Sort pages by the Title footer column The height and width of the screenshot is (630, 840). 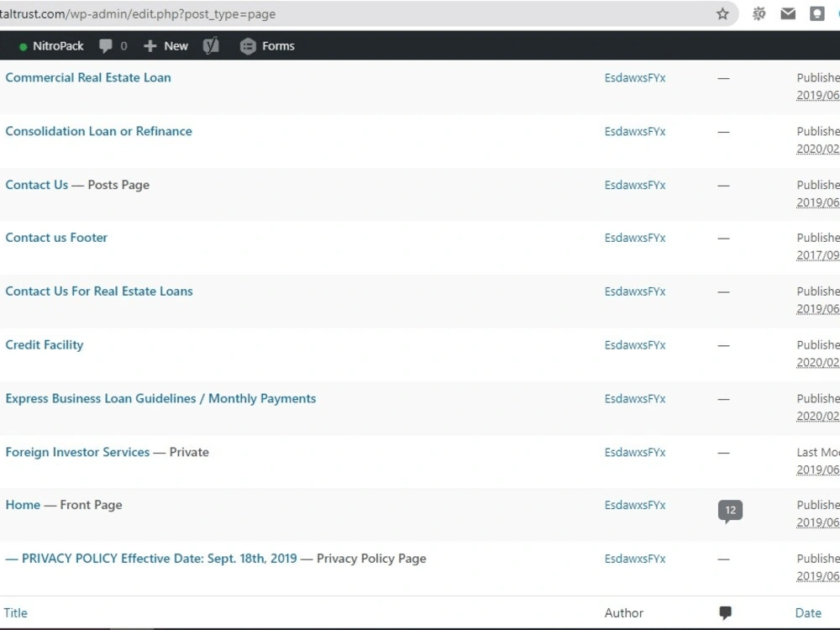(15, 613)
